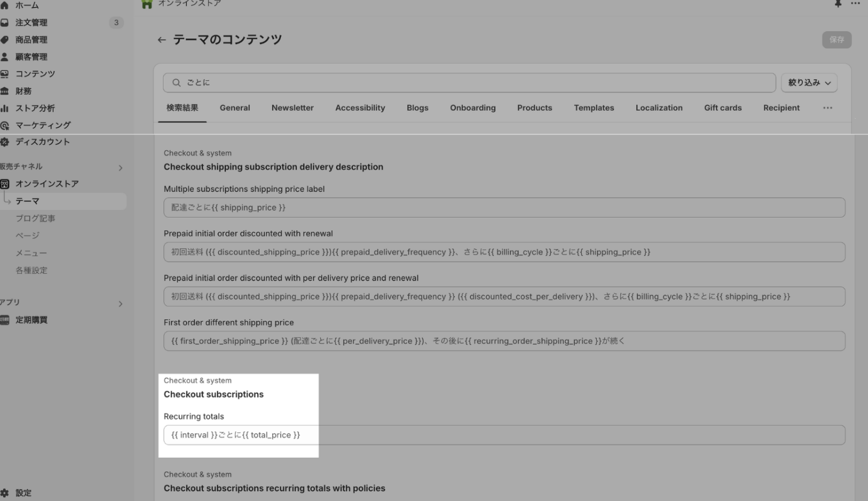The image size is (868, 501).
Task: Click the 保存 save button
Action: tap(836, 40)
